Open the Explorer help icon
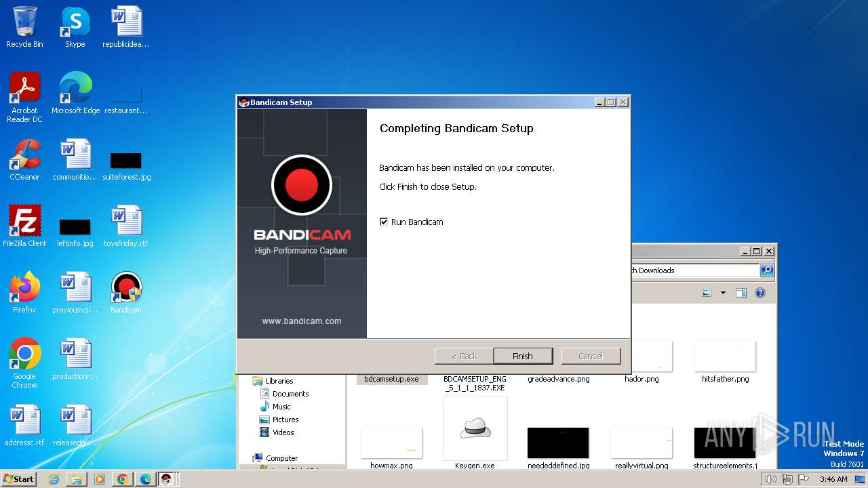This screenshot has width=868, height=488. tap(760, 293)
